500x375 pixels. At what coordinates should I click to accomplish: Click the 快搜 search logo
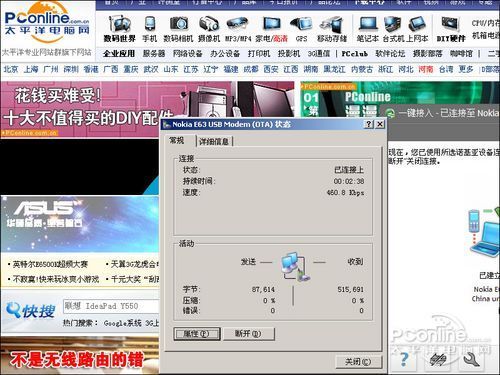click(31, 310)
